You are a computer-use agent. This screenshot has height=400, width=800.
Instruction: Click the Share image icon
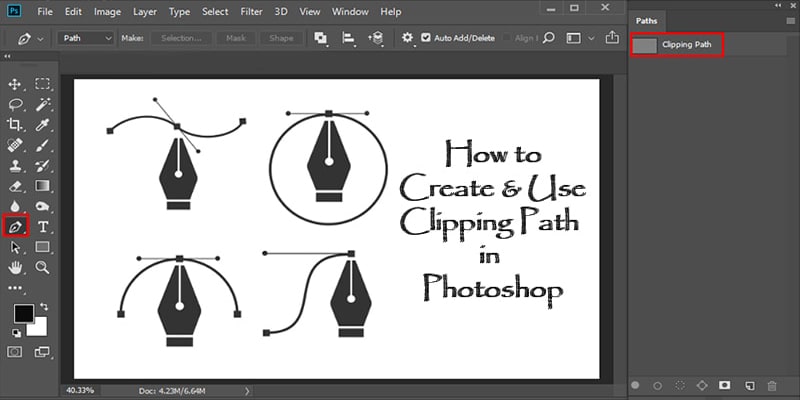(612, 38)
